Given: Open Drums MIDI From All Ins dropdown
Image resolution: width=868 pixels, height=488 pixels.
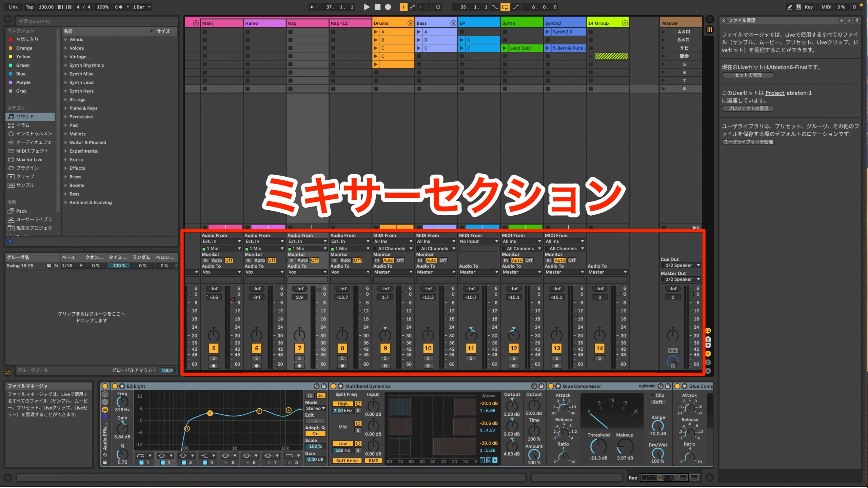Looking at the screenshot, I should 393,241.
